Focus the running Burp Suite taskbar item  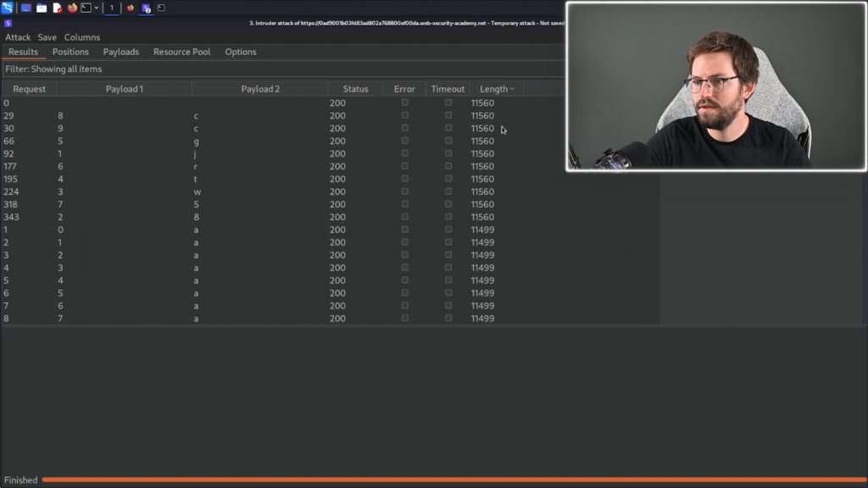pos(146,8)
